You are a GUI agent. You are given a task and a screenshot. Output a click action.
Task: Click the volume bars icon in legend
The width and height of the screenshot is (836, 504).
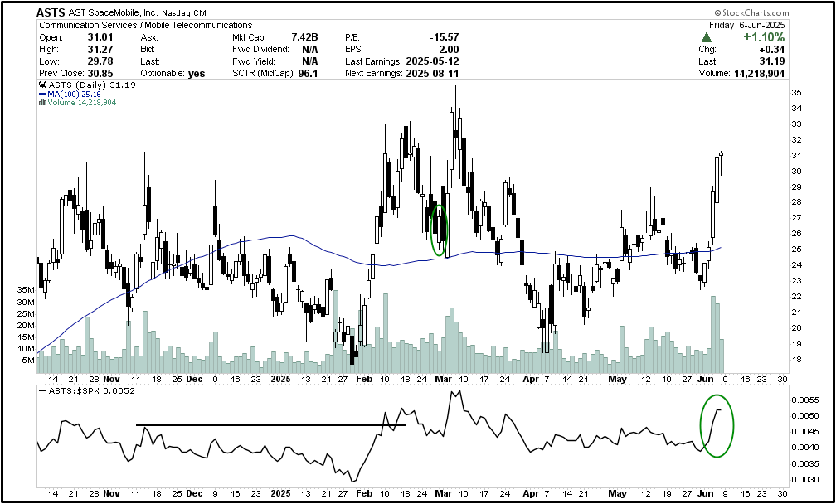point(42,103)
